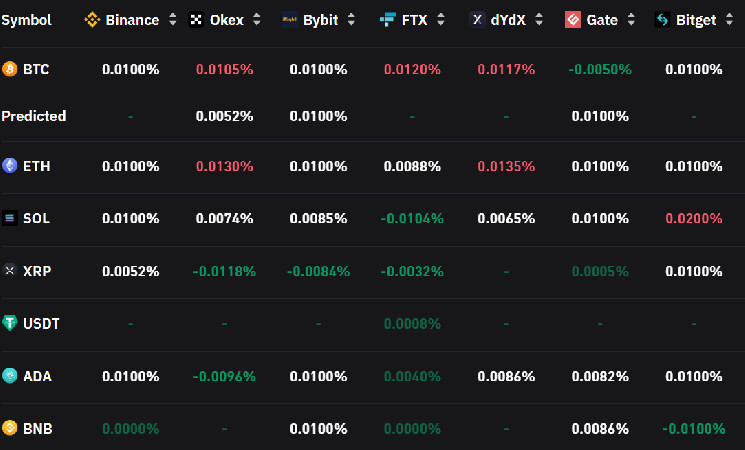Screen dimensions: 745x450
Task: Click the Gate exchange logo icon
Action: click(x=573, y=20)
